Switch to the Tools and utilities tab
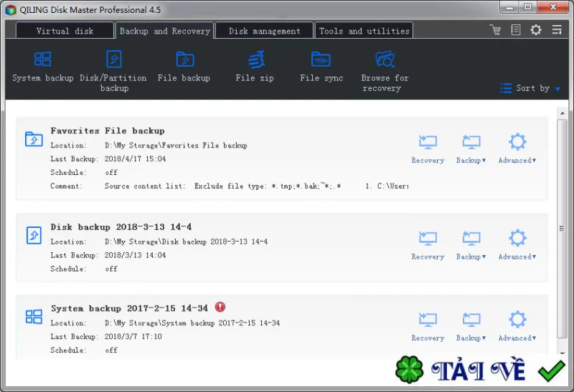The height and width of the screenshot is (392, 574). pos(364,31)
